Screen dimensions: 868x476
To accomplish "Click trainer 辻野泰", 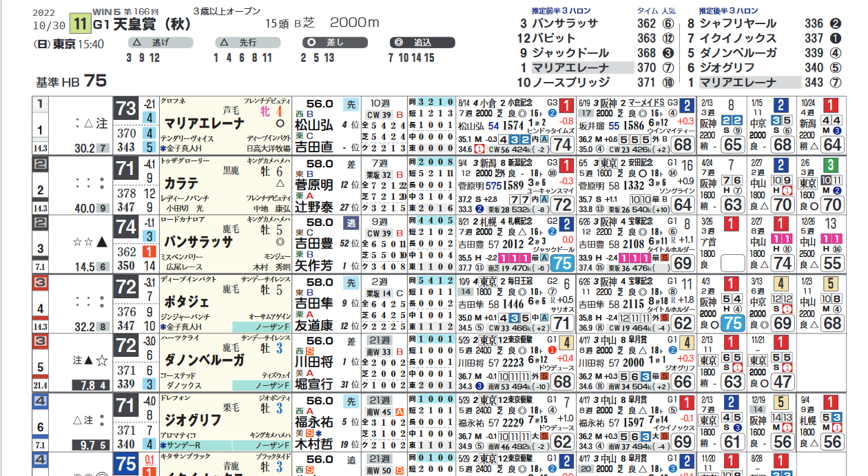I will [314, 206].
